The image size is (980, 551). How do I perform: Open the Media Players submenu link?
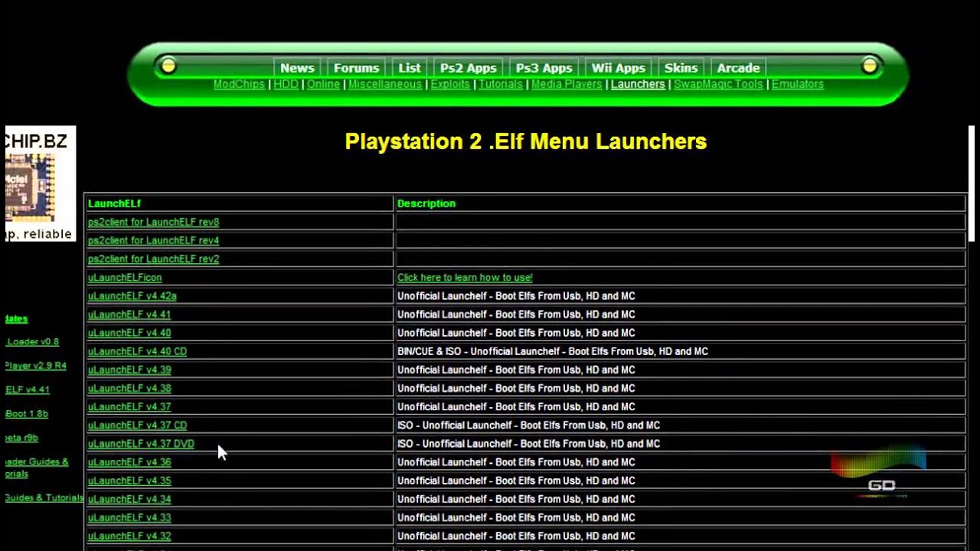[567, 84]
